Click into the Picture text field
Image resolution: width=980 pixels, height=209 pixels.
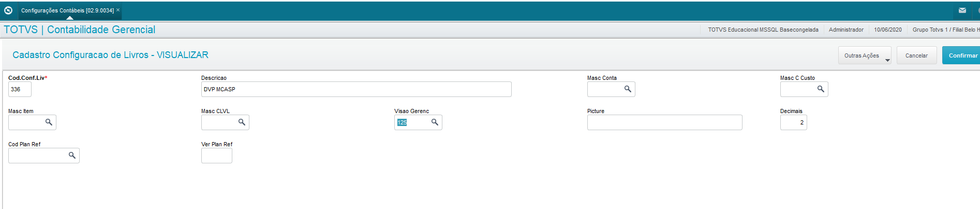[664, 122]
